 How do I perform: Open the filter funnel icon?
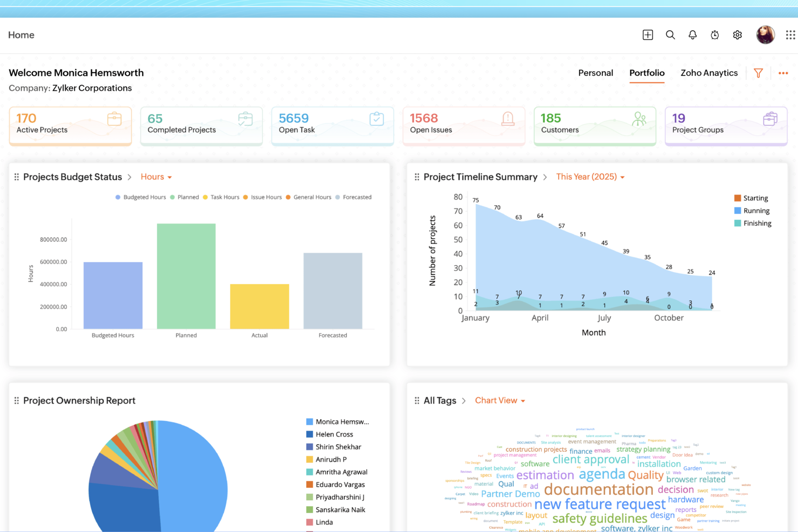click(x=758, y=73)
